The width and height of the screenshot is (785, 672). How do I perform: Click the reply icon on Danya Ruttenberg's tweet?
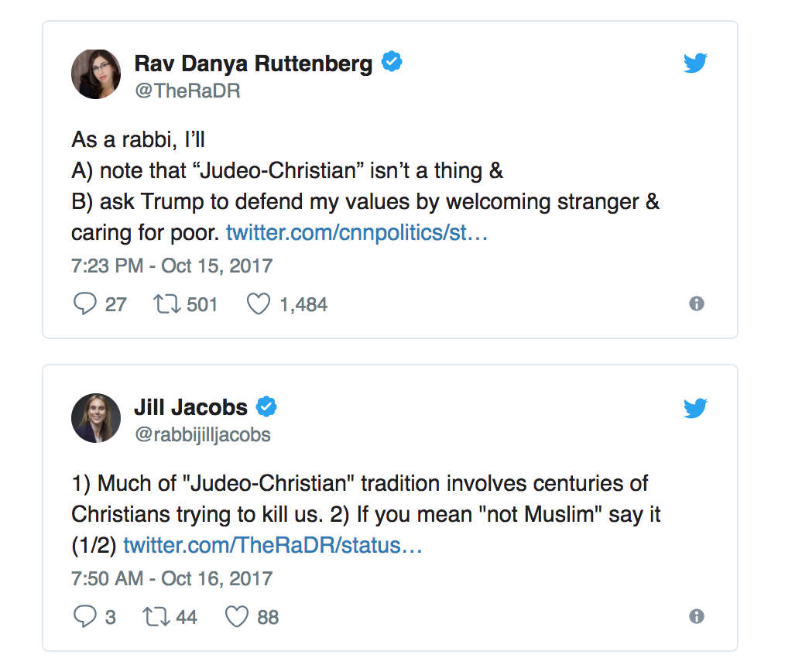[x=84, y=304]
